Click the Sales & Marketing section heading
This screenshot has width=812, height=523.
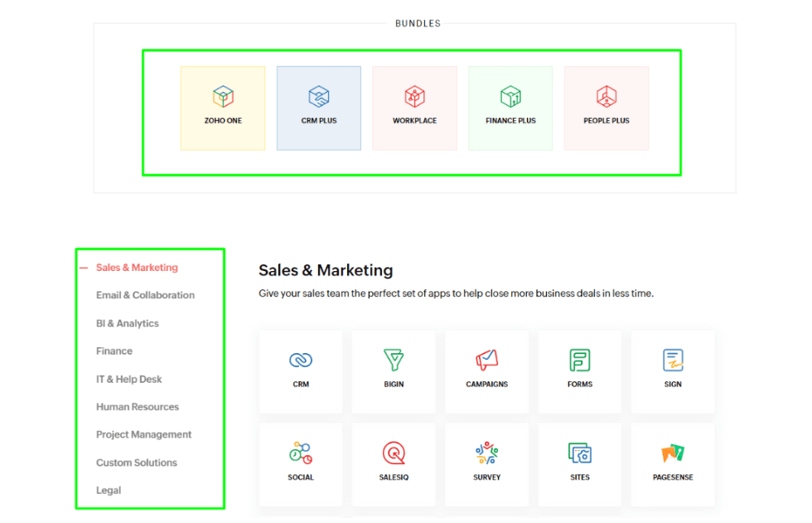pyautogui.click(x=326, y=270)
